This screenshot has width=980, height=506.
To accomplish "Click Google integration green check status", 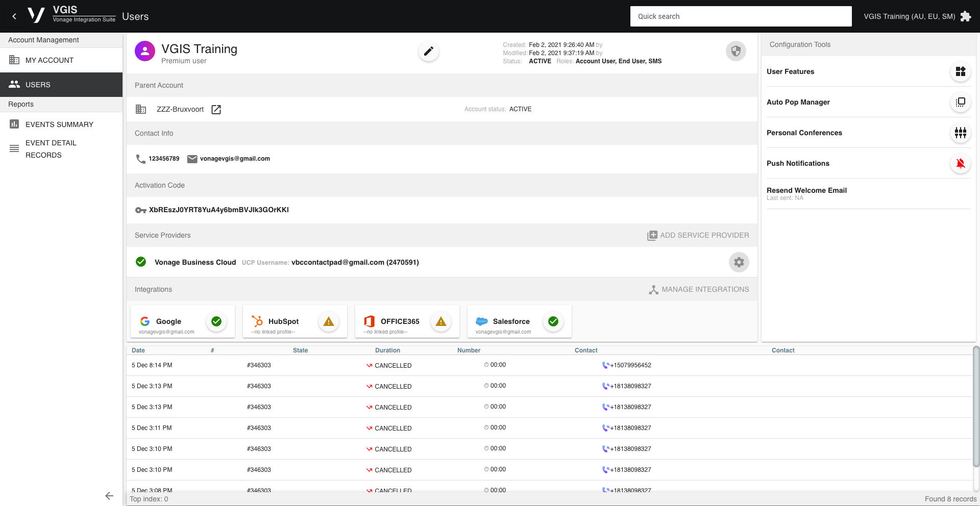I will tap(216, 321).
